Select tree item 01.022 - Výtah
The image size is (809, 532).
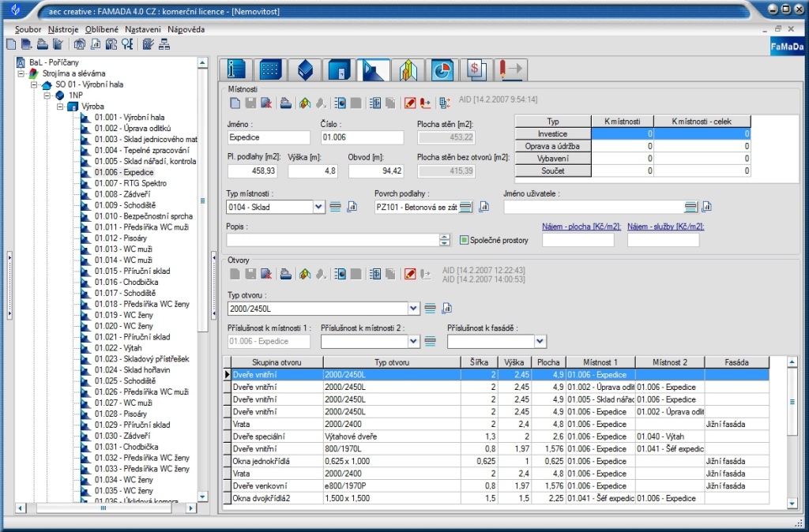tap(119, 348)
